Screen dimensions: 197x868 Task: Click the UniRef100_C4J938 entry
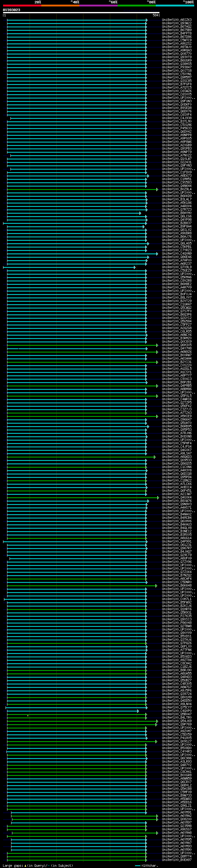pyautogui.click(x=177, y=118)
